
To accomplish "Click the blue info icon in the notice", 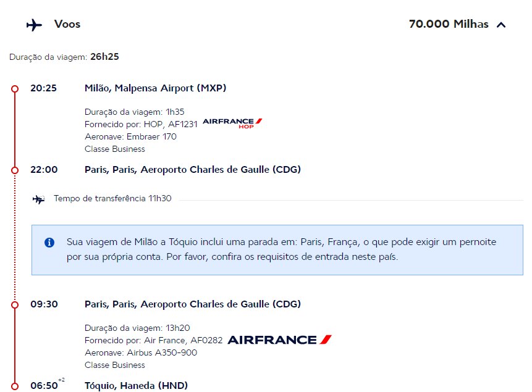I will (x=49, y=243).
